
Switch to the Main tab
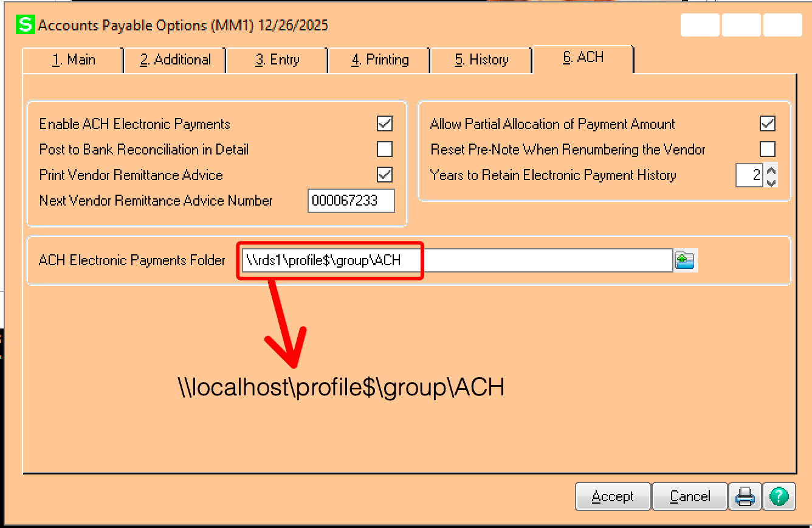tap(74, 60)
